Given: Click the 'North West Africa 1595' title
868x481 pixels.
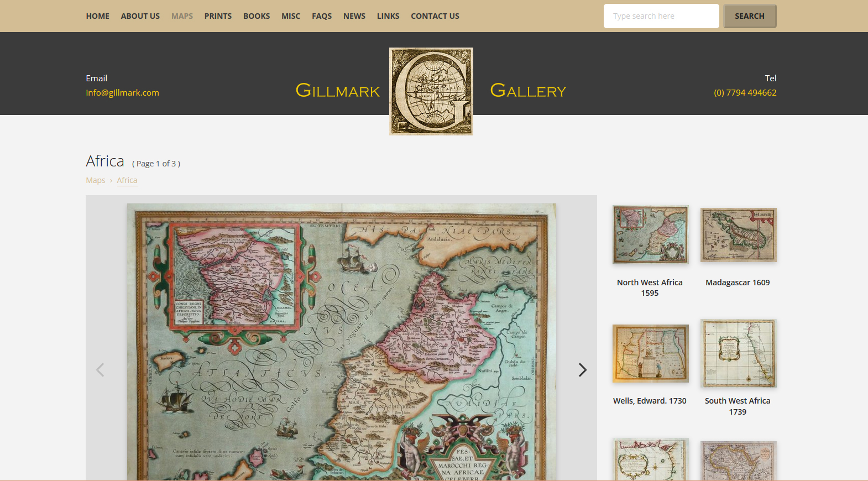Looking at the screenshot, I should [650, 287].
